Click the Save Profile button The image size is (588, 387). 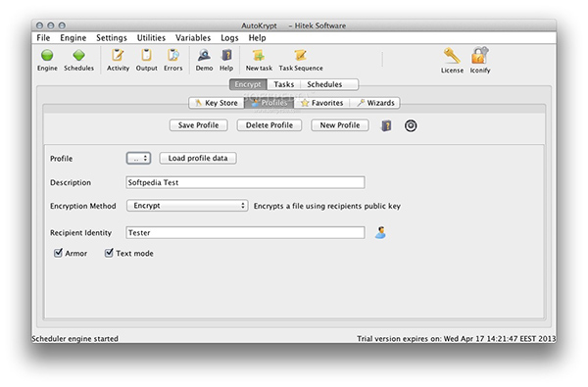(198, 125)
